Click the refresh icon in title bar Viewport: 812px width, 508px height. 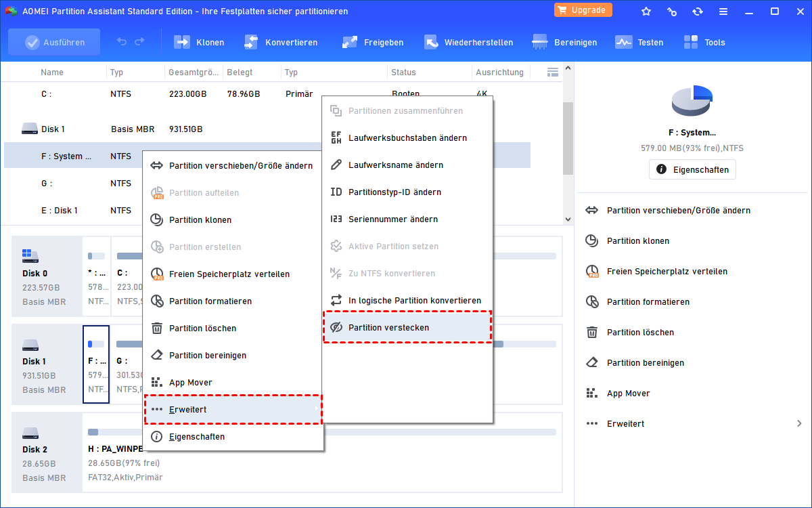tap(698, 12)
